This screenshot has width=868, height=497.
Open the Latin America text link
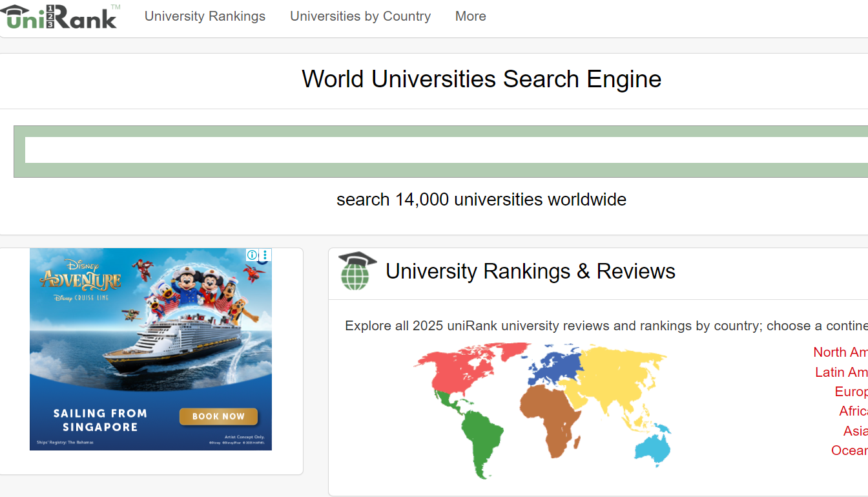point(841,372)
